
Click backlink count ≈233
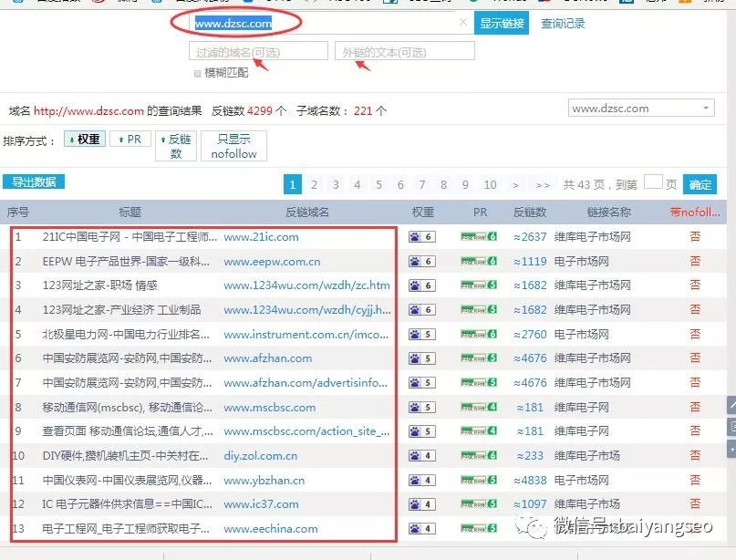point(530,456)
